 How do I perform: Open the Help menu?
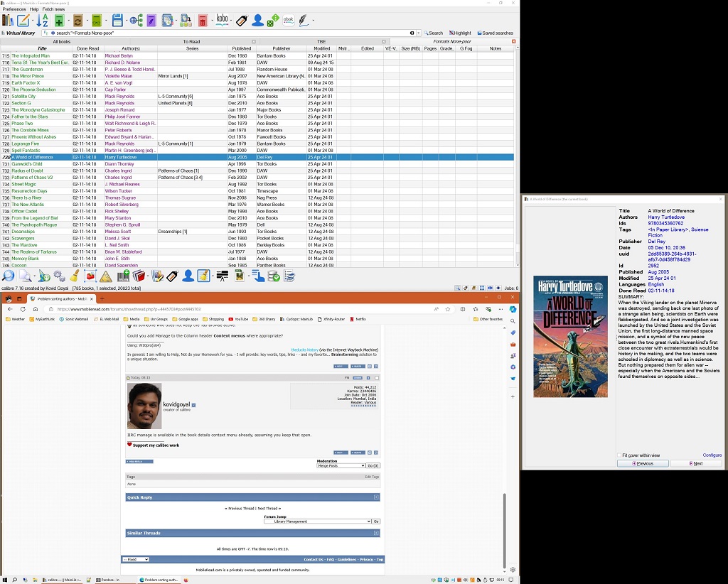(34, 9)
